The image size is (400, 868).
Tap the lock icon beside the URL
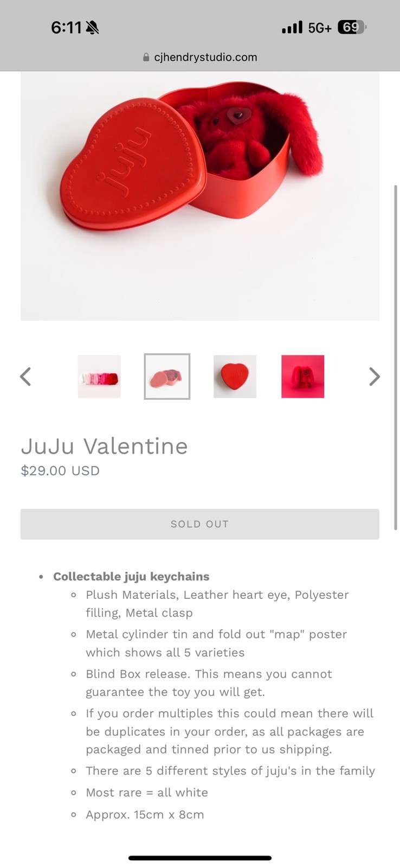(146, 58)
